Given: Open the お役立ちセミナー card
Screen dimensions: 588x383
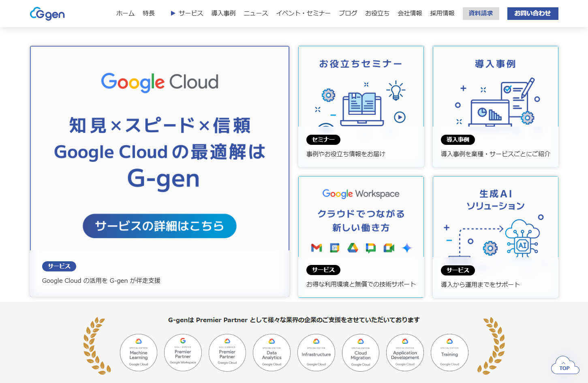Looking at the screenshot, I should pyautogui.click(x=361, y=106).
